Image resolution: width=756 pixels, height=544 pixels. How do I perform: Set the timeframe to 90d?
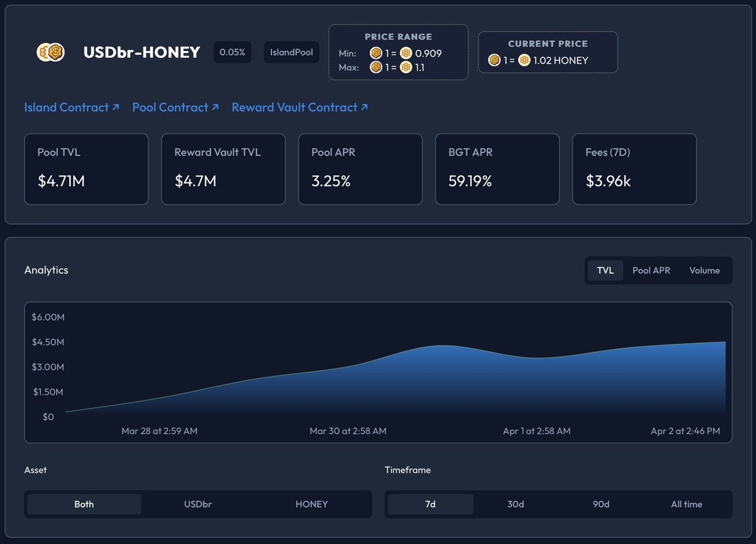point(601,504)
